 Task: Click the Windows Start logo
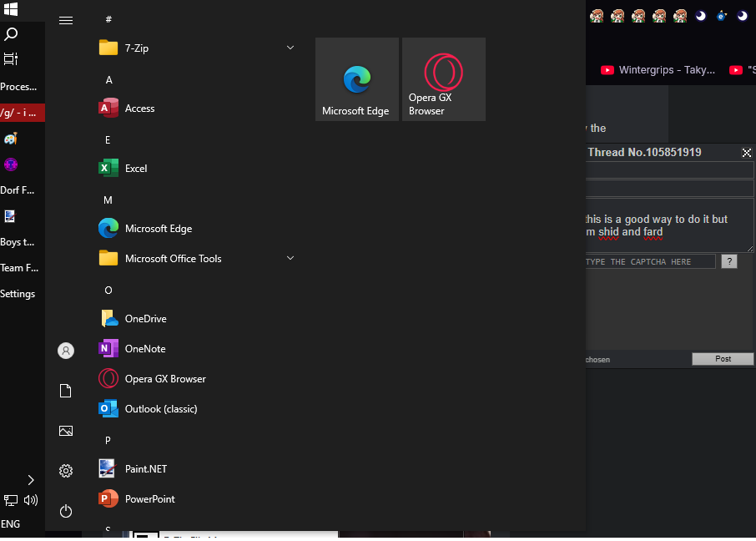tap(11, 8)
